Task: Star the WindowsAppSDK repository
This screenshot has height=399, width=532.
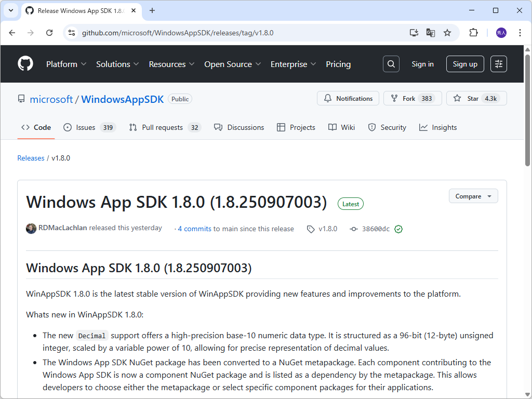Action: [476, 98]
